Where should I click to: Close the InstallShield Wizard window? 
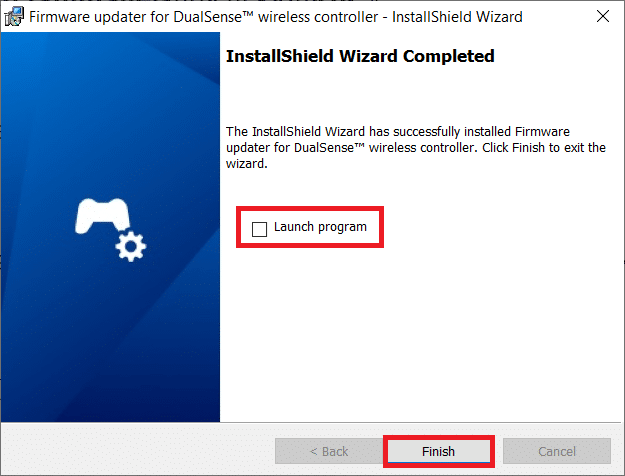[603, 16]
